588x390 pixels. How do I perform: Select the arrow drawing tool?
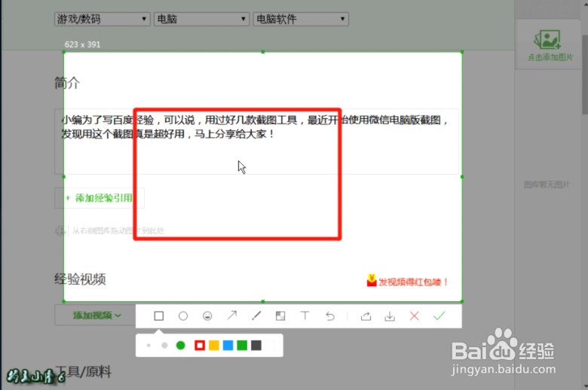tap(232, 315)
